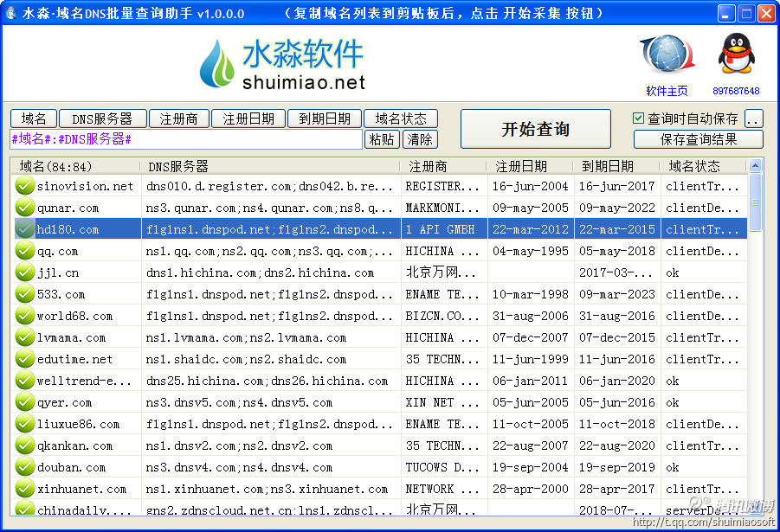
Task: Click the Shuimiao water drop logo
Action: (x=217, y=64)
